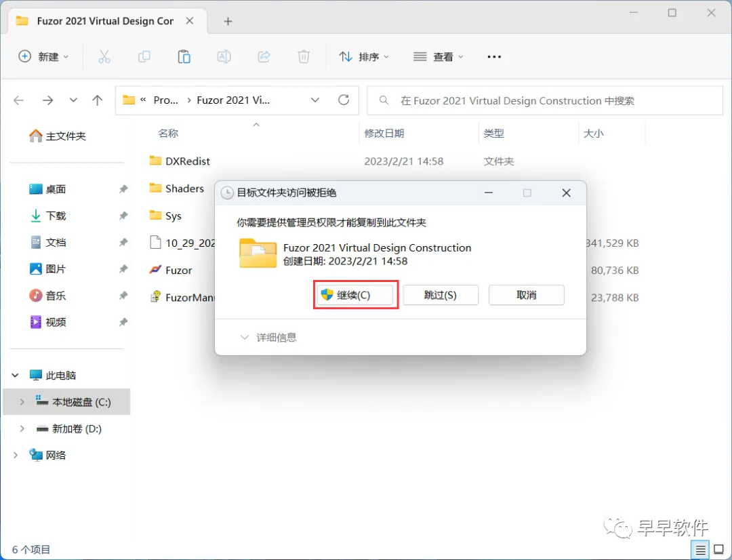Image resolution: width=732 pixels, height=560 pixels.
Task: Switch to large thumbnails view icon
Action: (x=719, y=551)
